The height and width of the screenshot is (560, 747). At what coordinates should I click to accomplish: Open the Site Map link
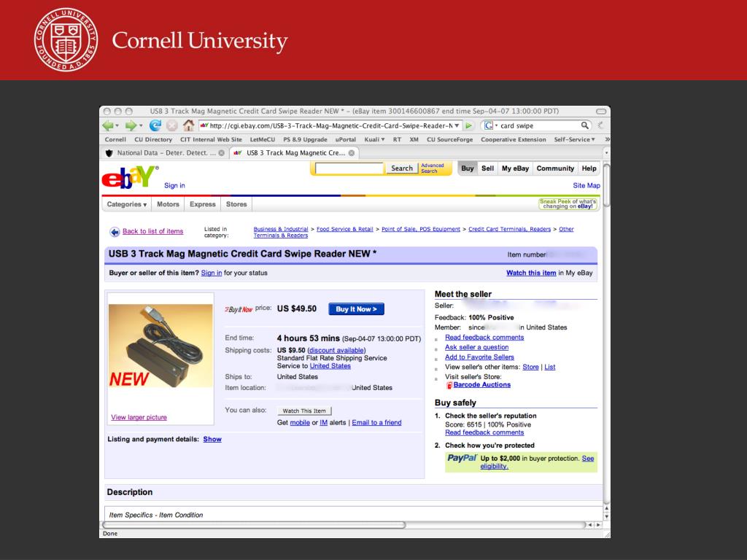pyautogui.click(x=587, y=186)
